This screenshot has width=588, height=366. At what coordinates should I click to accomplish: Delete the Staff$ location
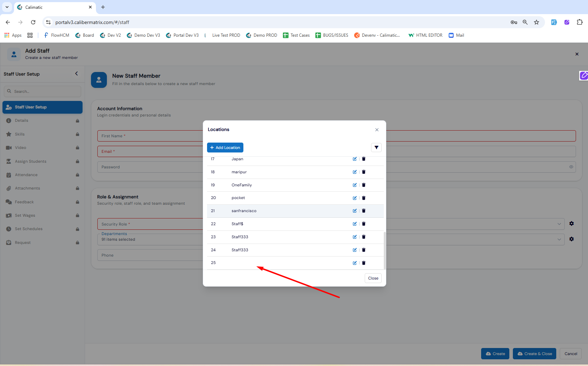pos(364,224)
